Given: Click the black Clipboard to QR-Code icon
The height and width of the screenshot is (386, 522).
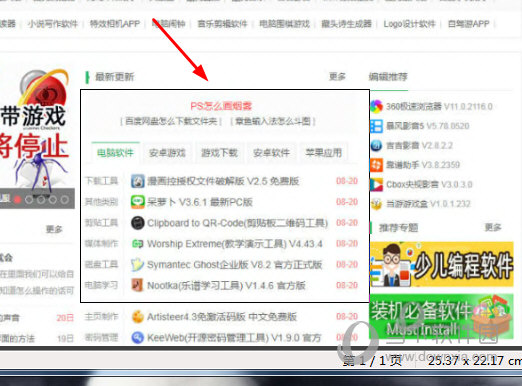Looking at the screenshot, I should click(x=138, y=223).
